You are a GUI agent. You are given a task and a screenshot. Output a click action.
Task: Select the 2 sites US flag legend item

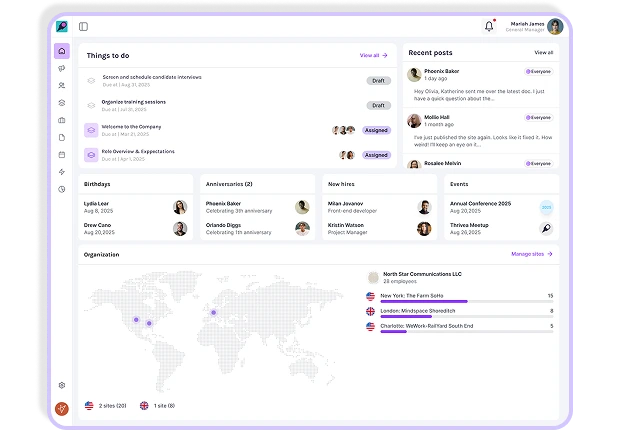[106, 405]
